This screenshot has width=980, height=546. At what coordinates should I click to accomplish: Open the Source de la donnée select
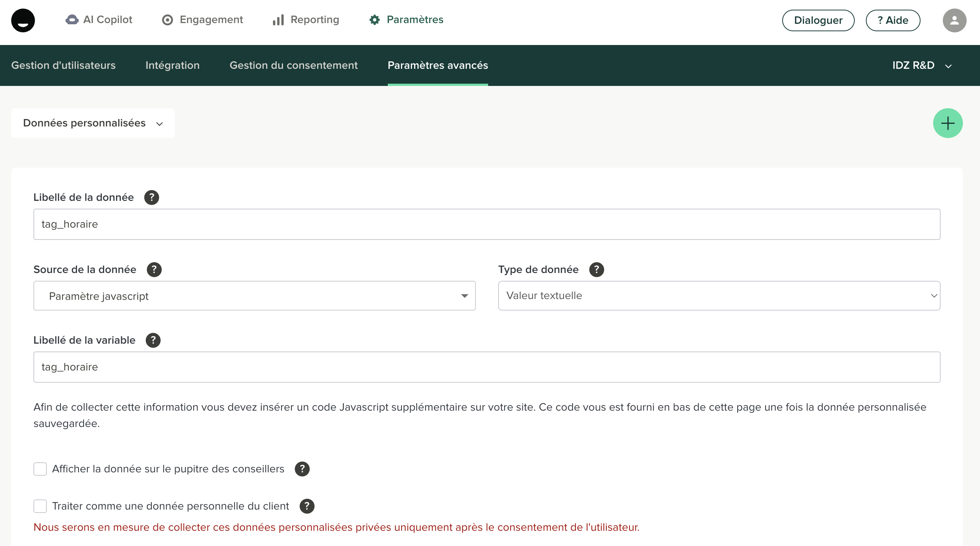tap(254, 296)
